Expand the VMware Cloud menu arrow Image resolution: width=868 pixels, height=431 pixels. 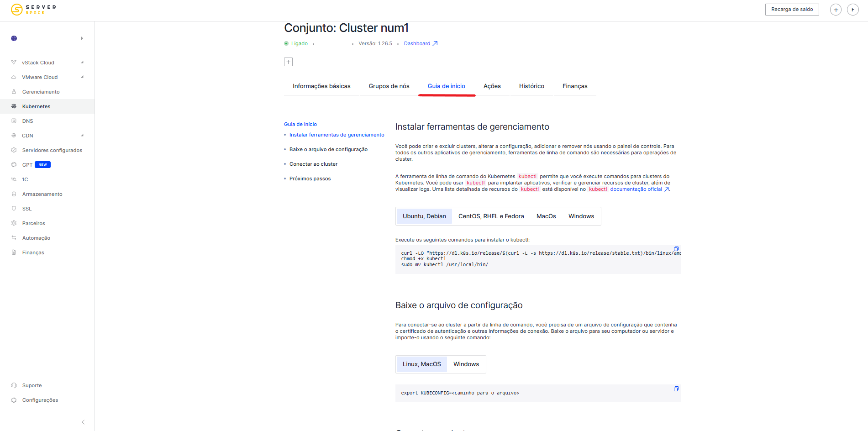click(x=82, y=77)
